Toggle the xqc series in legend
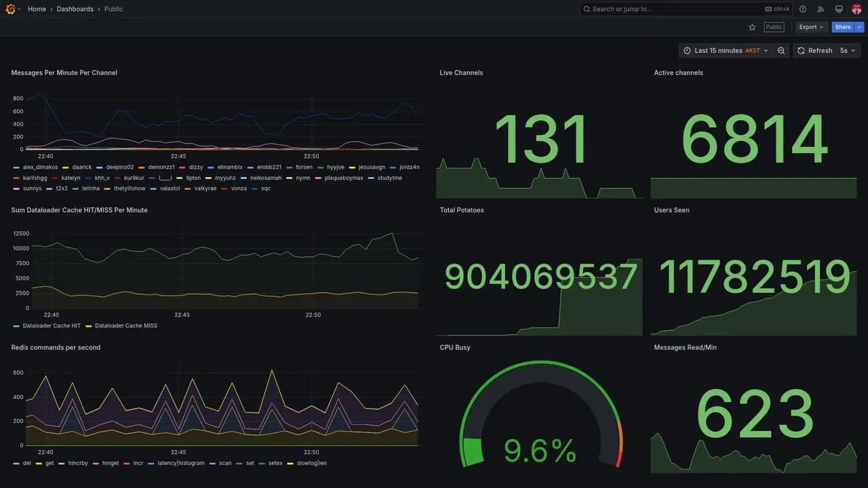 click(261, 188)
